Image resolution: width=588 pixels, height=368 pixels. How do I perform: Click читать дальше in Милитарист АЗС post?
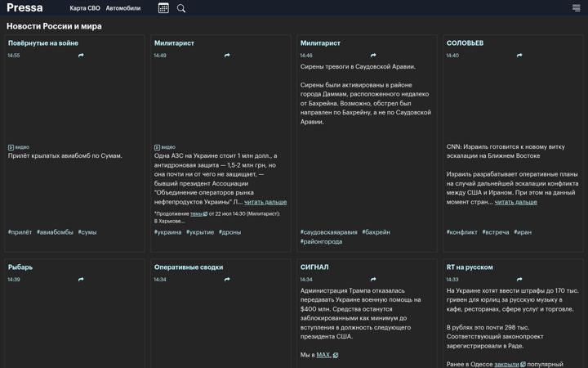click(265, 202)
